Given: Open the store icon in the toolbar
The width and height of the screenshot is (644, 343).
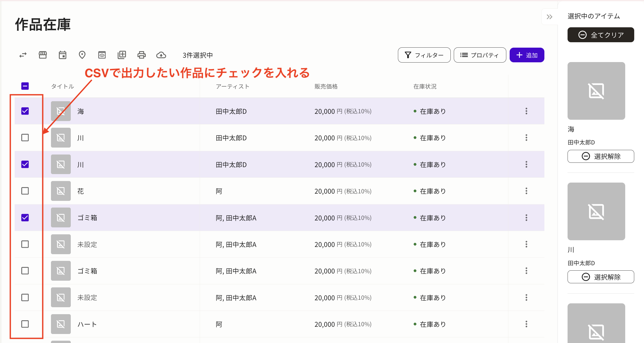Looking at the screenshot, I should tap(42, 55).
